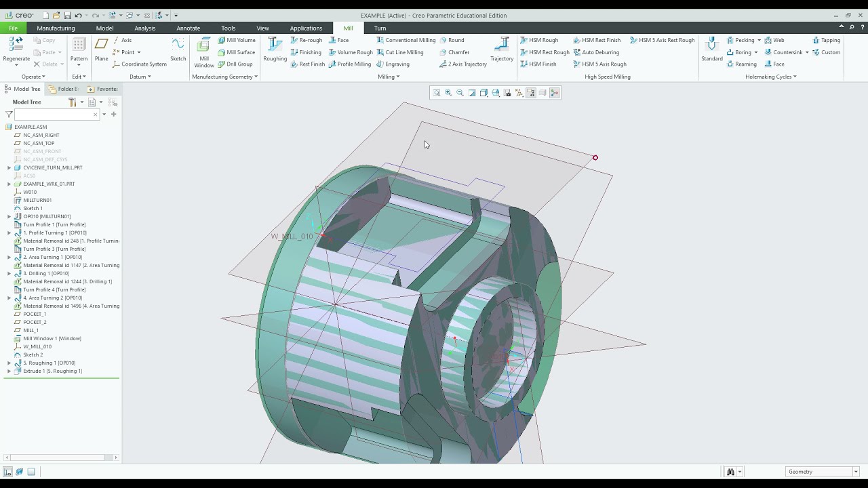Image resolution: width=868 pixels, height=488 pixels.
Task: Open the Applications tab
Action: pyautogui.click(x=306, y=28)
